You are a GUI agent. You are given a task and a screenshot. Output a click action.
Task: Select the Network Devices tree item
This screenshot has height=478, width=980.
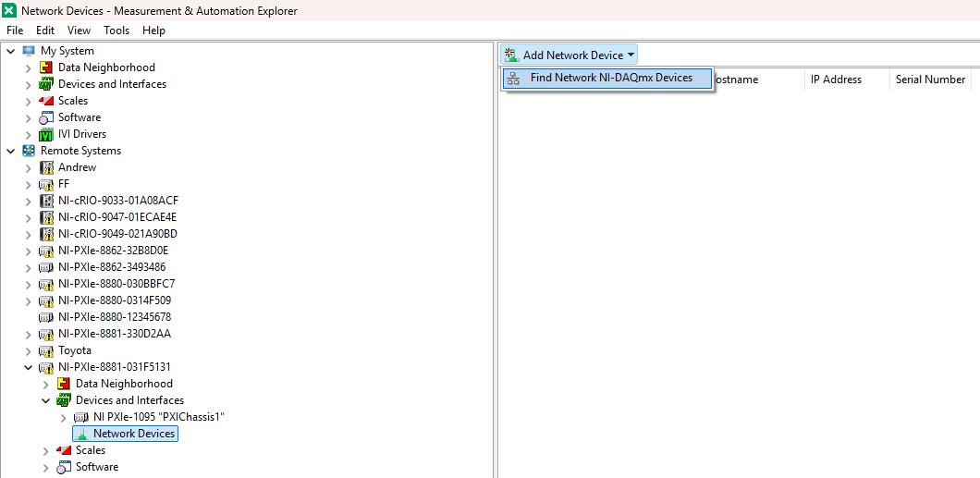click(133, 434)
